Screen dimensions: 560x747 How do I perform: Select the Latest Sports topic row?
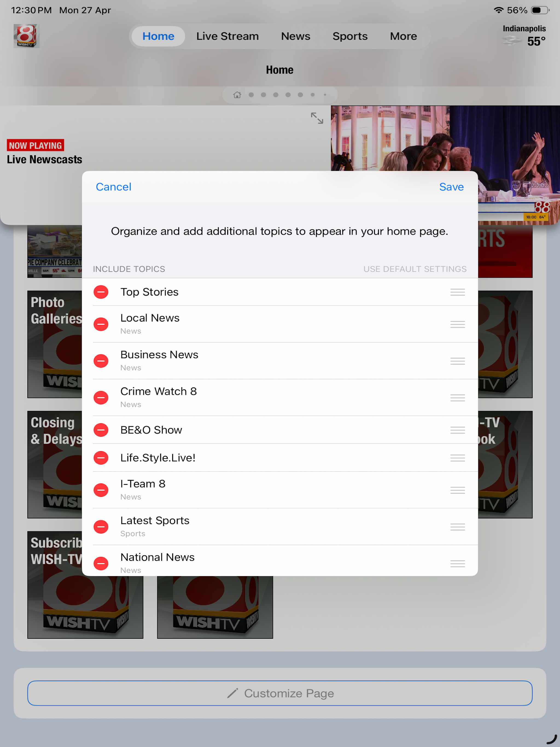tap(280, 527)
